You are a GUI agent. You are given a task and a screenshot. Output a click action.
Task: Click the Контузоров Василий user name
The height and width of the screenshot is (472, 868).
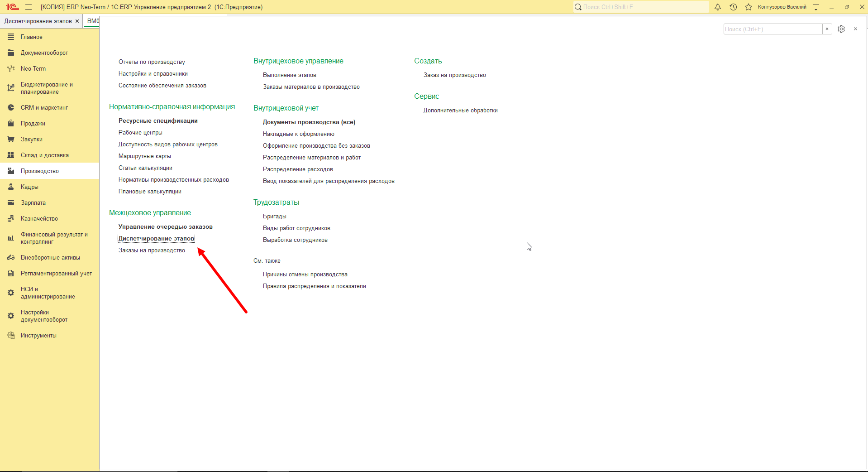click(782, 7)
